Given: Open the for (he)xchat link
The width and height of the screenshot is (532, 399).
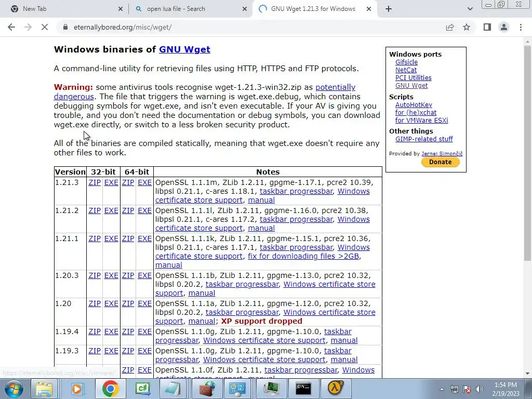Looking at the screenshot, I should click(x=416, y=113).
